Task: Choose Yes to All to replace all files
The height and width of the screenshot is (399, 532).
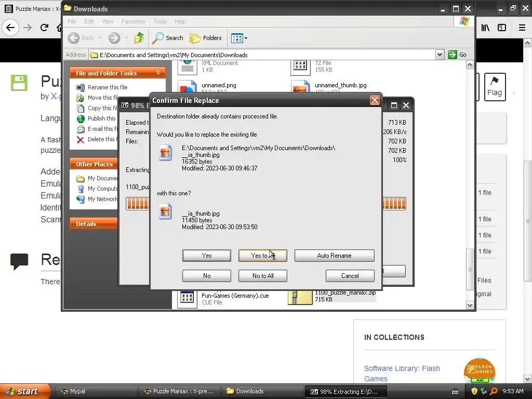Action: point(262,256)
